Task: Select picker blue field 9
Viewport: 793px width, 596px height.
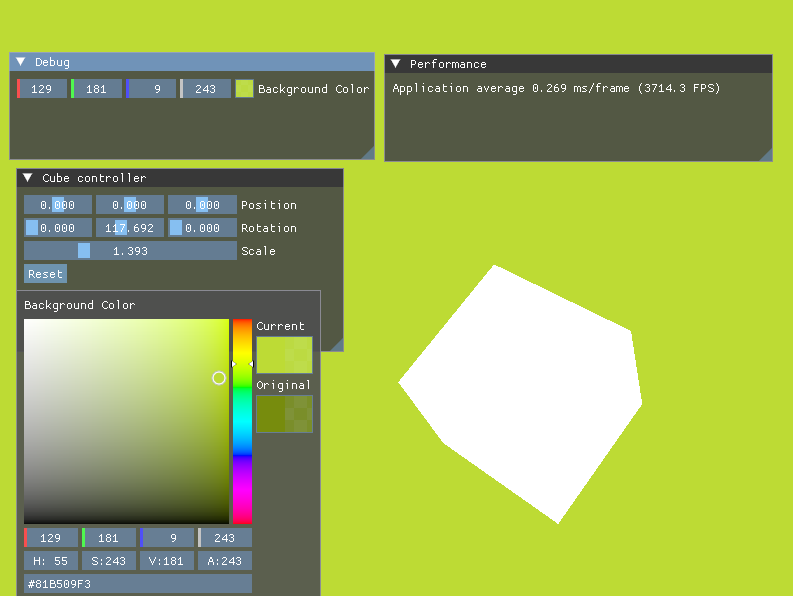Action: coord(167,538)
